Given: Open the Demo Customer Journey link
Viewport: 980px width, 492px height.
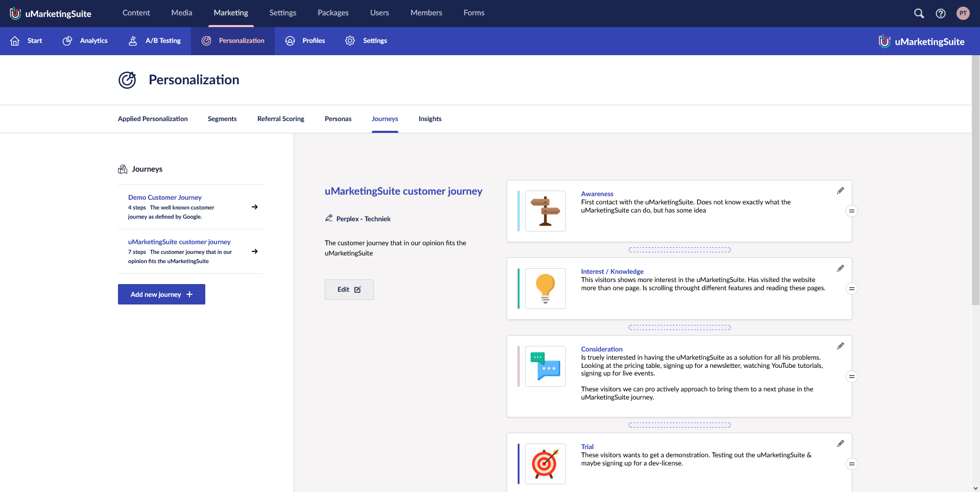Looking at the screenshot, I should 165,197.
